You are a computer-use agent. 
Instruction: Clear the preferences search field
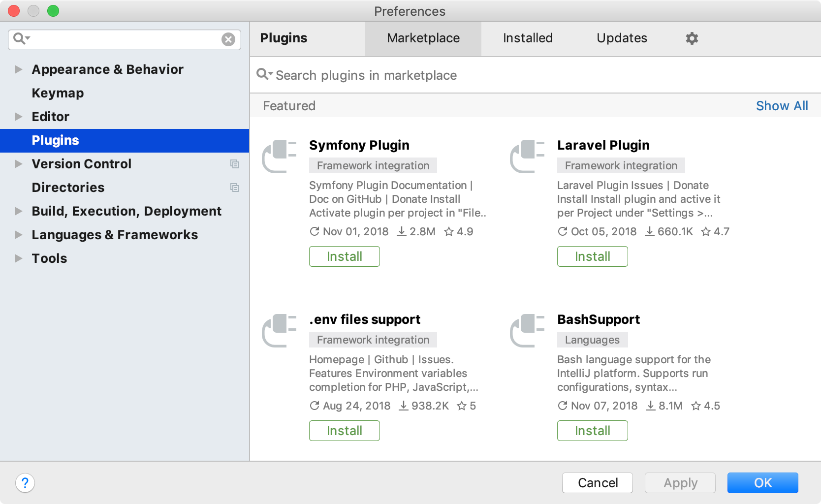[x=228, y=39]
